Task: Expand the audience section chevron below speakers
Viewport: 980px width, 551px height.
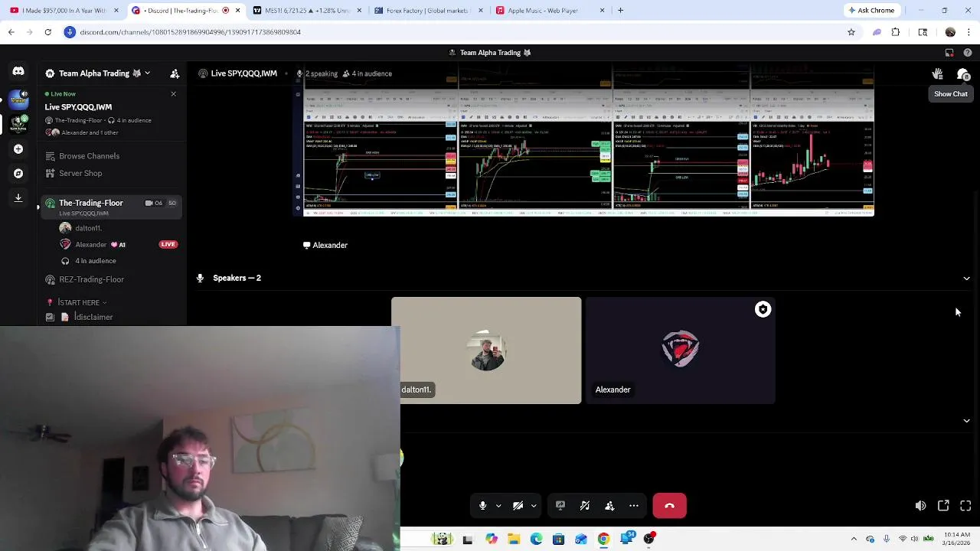Action: (x=966, y=421)
